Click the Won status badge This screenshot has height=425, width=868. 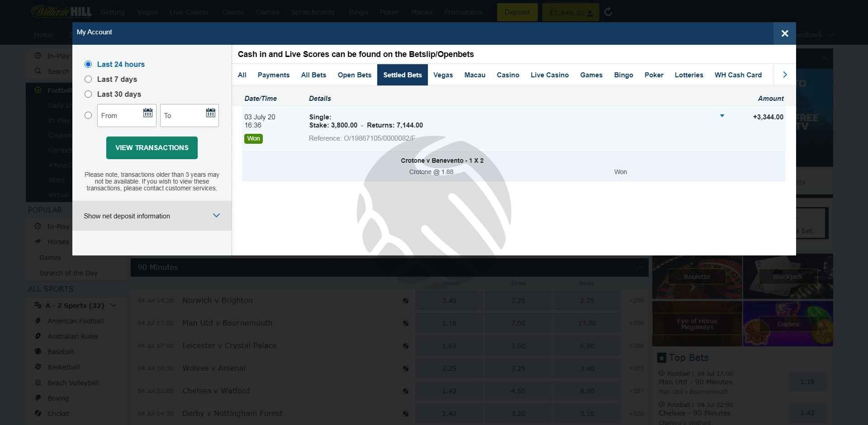pos(253,139)
